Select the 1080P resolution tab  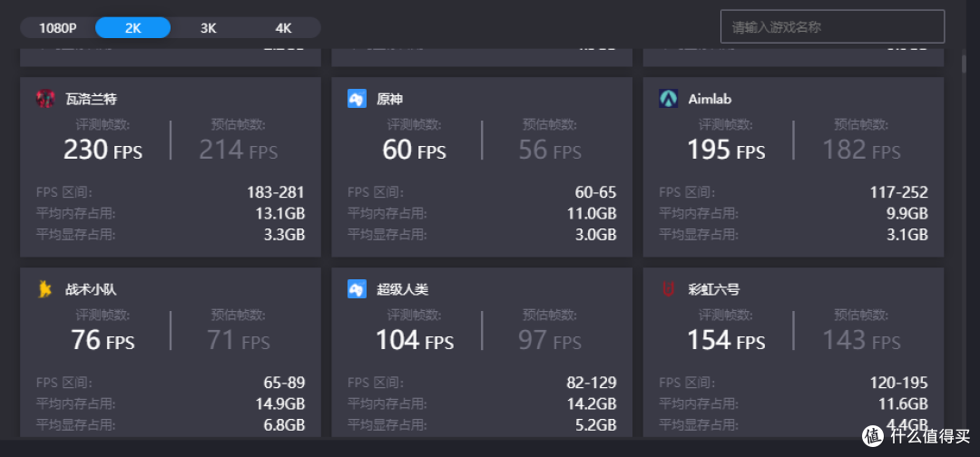(x=57, y=28)
